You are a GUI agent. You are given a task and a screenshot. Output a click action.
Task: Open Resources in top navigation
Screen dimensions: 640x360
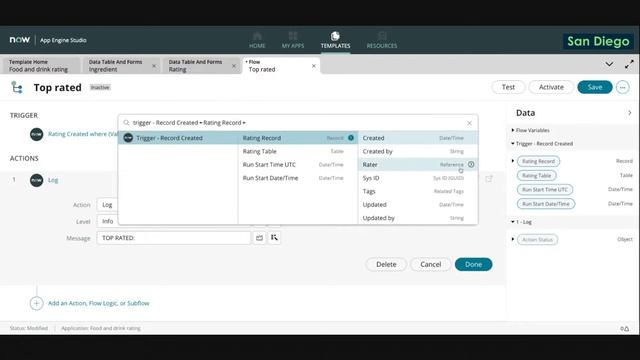pyautogui.click(x=382, y=40)
